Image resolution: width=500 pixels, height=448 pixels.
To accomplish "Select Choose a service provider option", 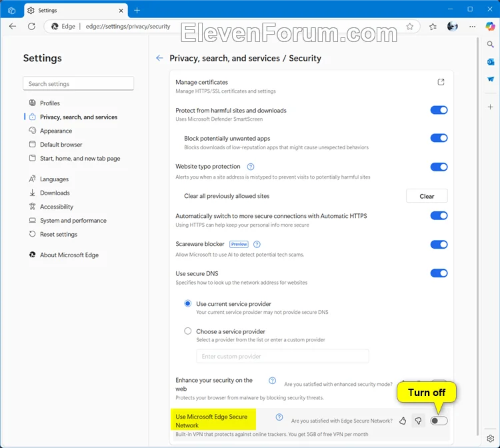I will click(x=188, y=331).
